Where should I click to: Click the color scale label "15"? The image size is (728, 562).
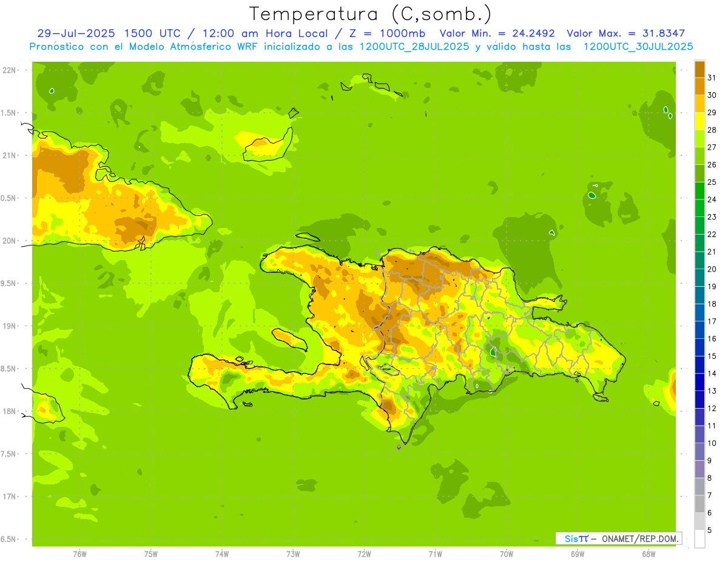tap(712, 356)
